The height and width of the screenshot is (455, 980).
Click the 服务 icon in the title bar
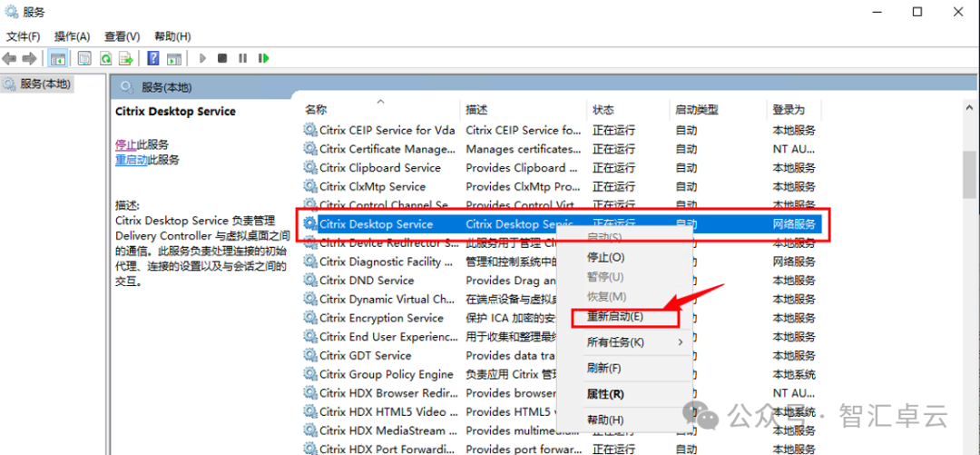pyautogui.click(x=11, y=12)
